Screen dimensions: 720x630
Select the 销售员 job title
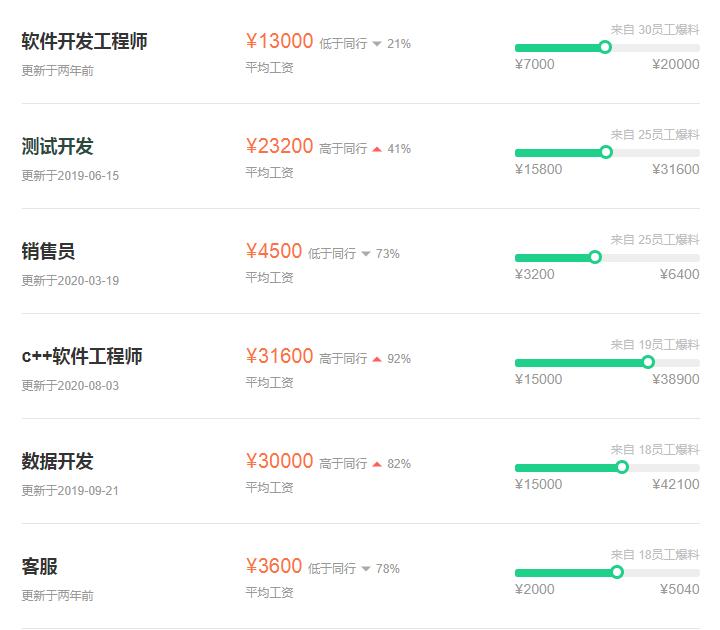(x=48, y=252)
